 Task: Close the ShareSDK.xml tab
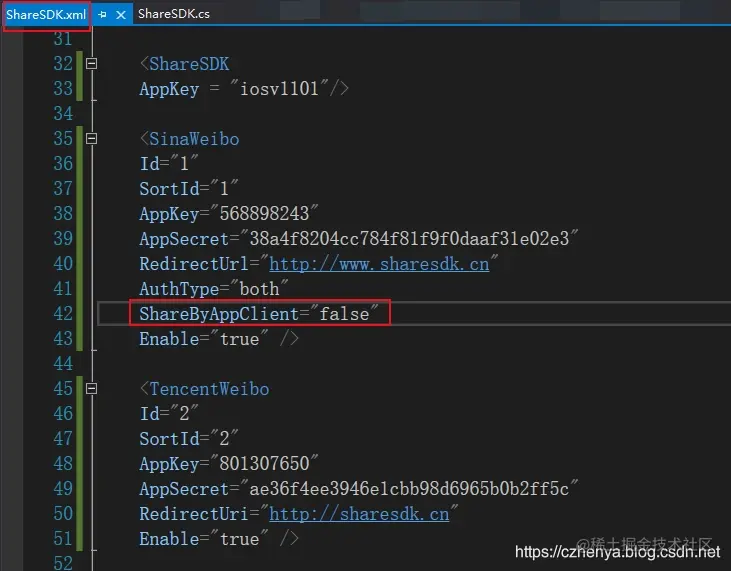121,15
